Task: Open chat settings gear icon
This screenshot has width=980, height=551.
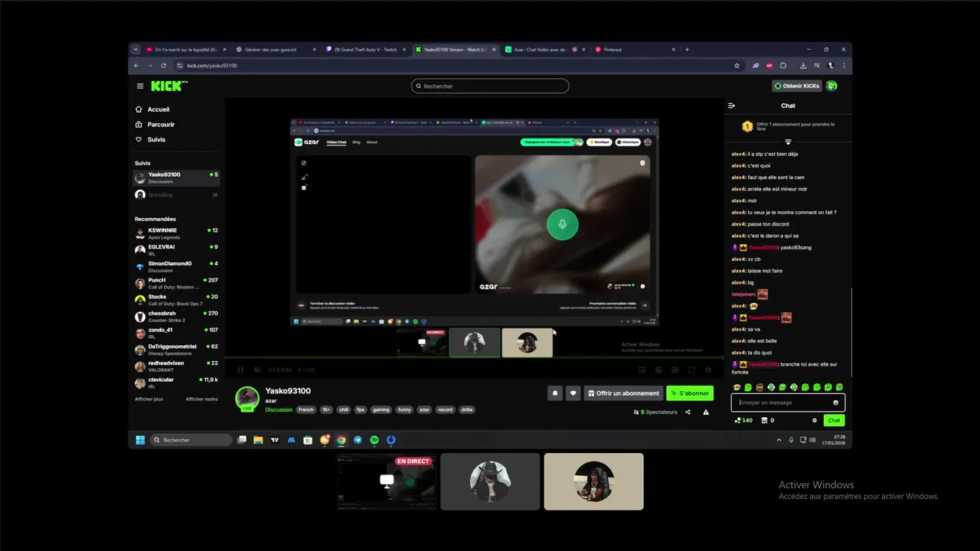Action: [x=815, y=420]
